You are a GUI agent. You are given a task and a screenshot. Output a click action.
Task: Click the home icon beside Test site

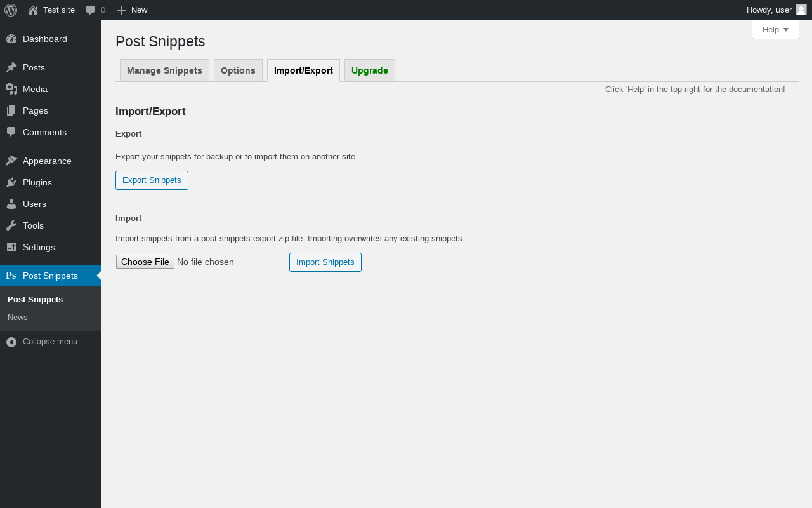33,10
